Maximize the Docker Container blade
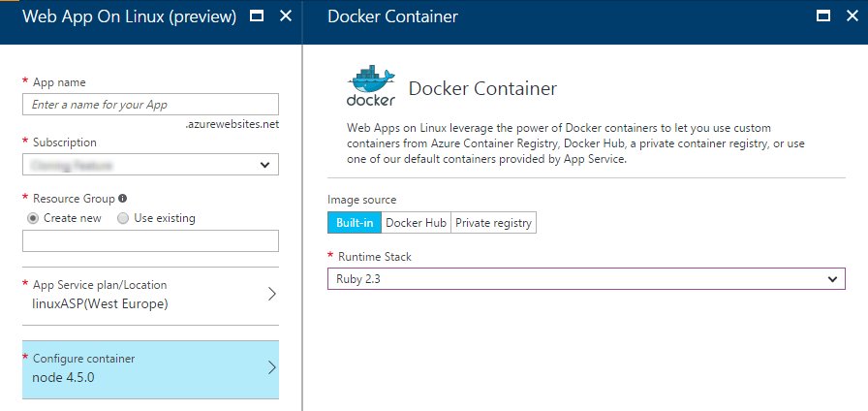The width and height of the screenshot is (868, 411). click(823, 16)
